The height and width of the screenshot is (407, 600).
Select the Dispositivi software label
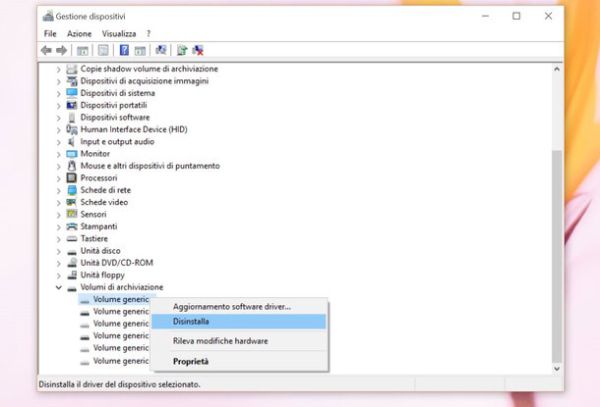(x=115, y=117)
